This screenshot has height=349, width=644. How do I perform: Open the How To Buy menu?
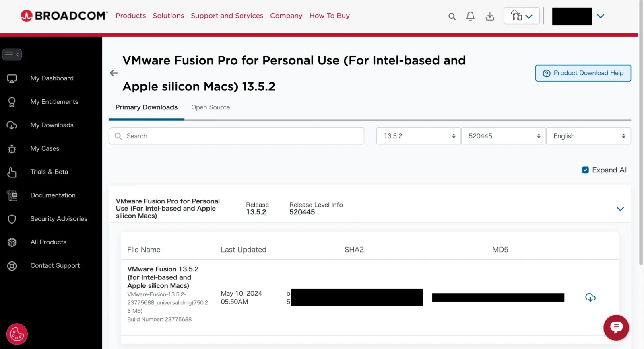coord(330,16)
